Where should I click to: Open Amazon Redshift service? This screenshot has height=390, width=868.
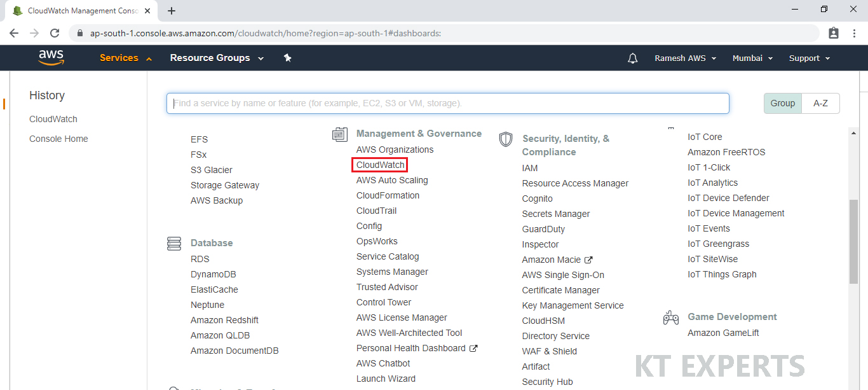(x=224, y=320)
